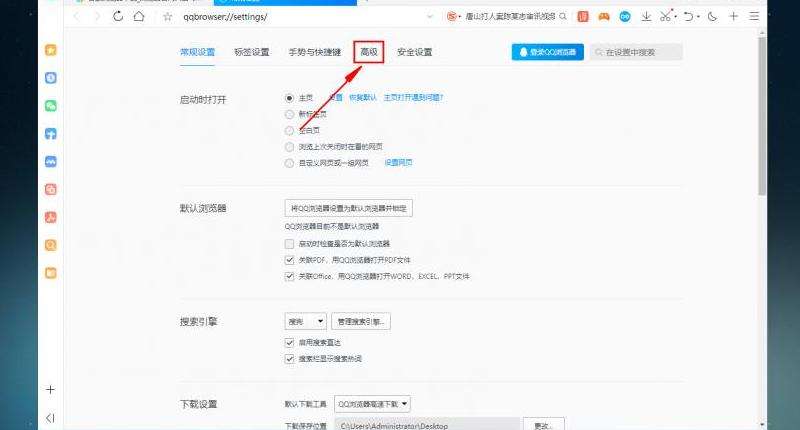
Task: Uncheck the 关联PDF checkbox
Action: click(289, 260)
